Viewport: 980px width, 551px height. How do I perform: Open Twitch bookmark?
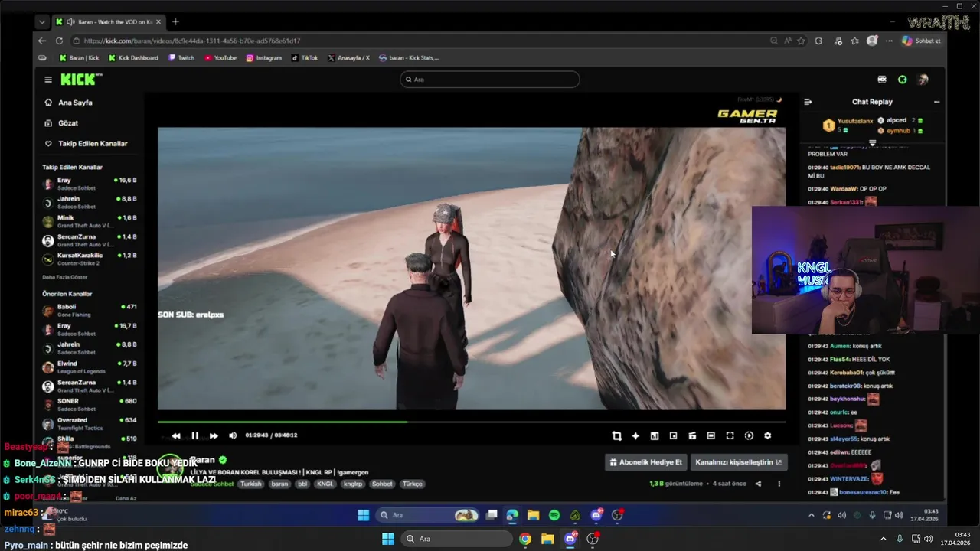(181, 58)
